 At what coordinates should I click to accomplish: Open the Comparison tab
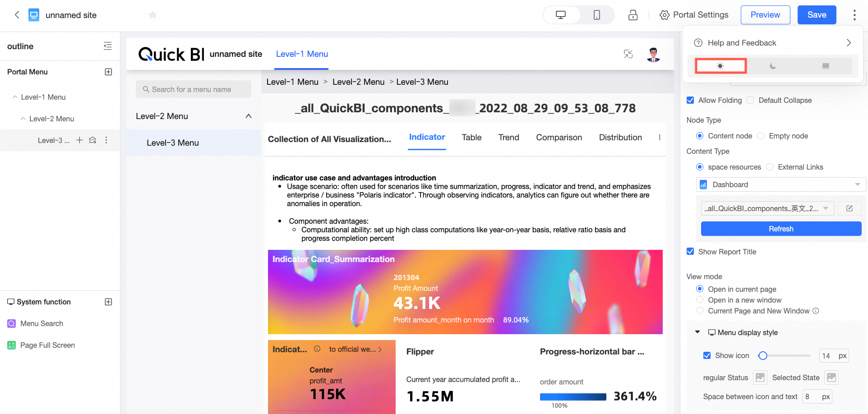click(559, 138)
